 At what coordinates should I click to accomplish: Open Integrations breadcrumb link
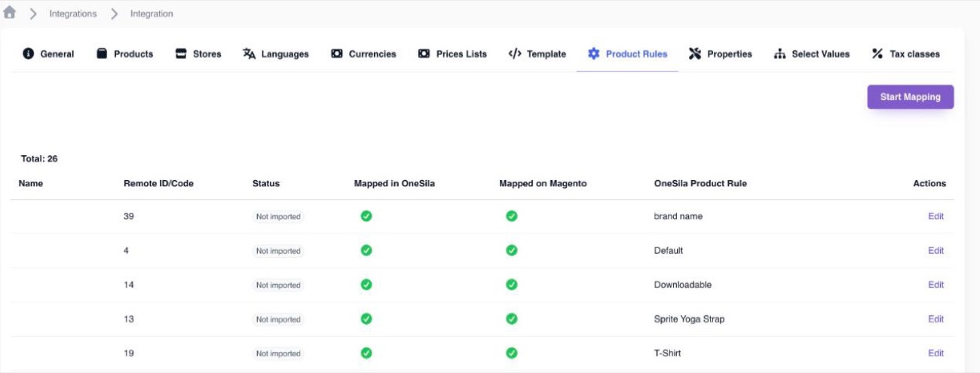point(73,14)
